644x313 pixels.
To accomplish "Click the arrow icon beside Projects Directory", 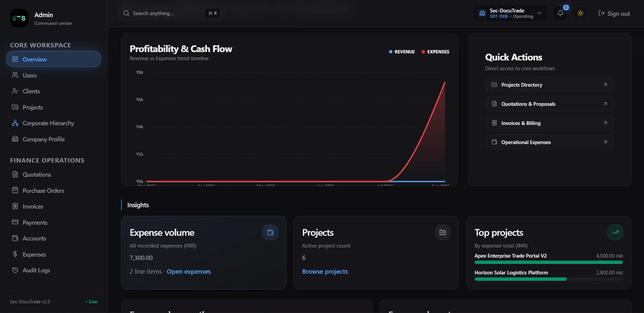I will click(605, 85).
